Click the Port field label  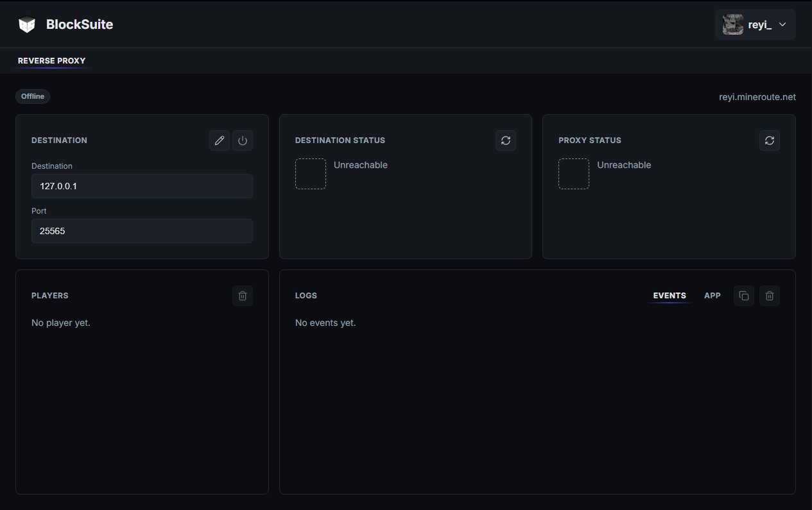point(39,211)
